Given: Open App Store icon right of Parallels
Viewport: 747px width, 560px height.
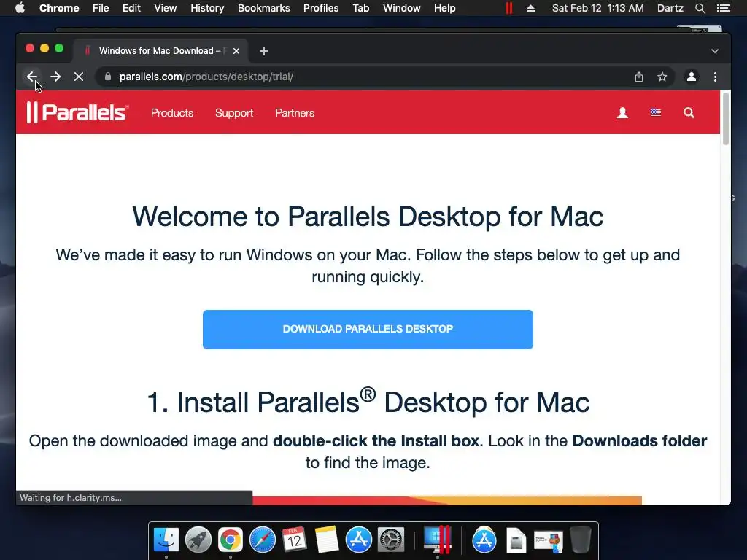Looking at the screenshot, I should (x=484, y=540).
